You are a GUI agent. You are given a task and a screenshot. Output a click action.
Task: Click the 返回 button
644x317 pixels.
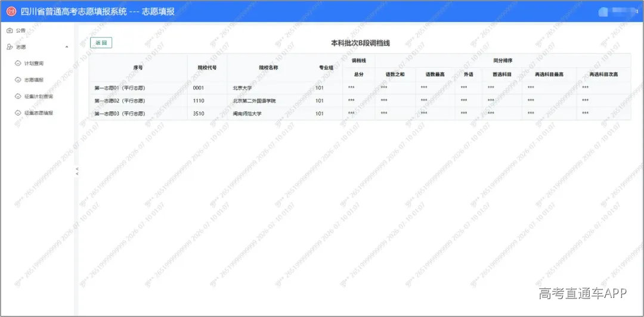tap(101, 43)
